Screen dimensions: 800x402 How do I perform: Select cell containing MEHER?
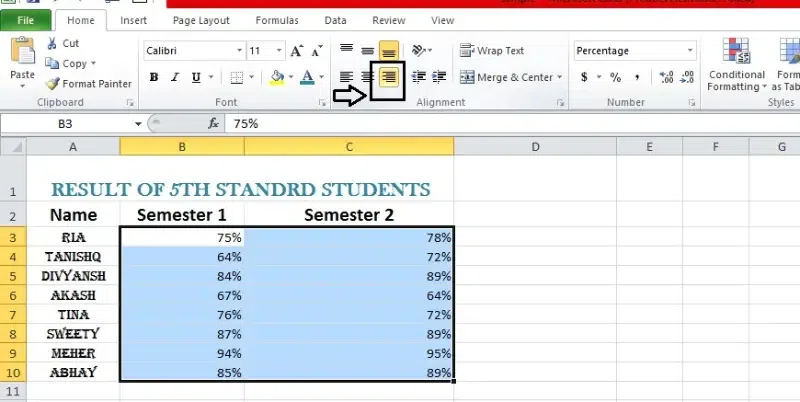coord(73,353)
